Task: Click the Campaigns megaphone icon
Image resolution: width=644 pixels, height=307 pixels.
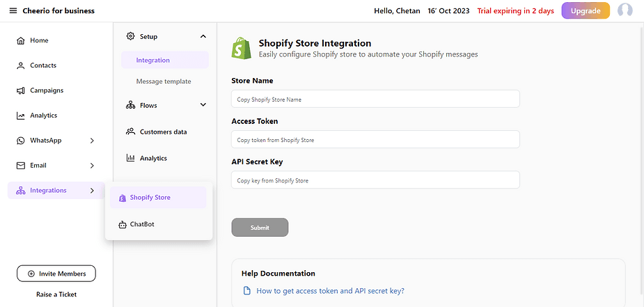Action: pyautogui.click(x=20, y=90)
